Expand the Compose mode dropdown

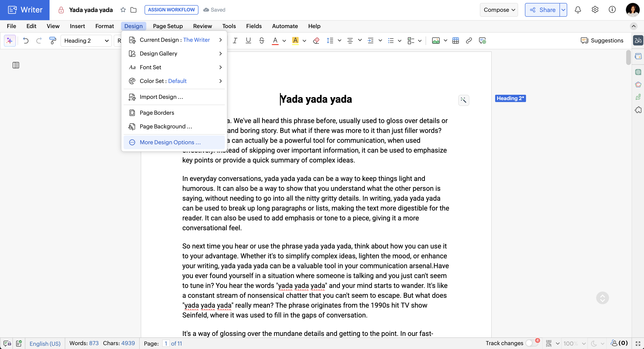point(499,10)
